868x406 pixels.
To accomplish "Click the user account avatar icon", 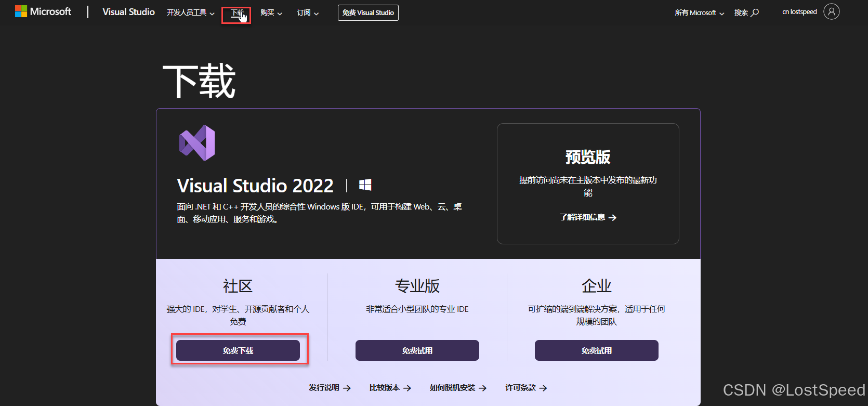I will (832, 11).
